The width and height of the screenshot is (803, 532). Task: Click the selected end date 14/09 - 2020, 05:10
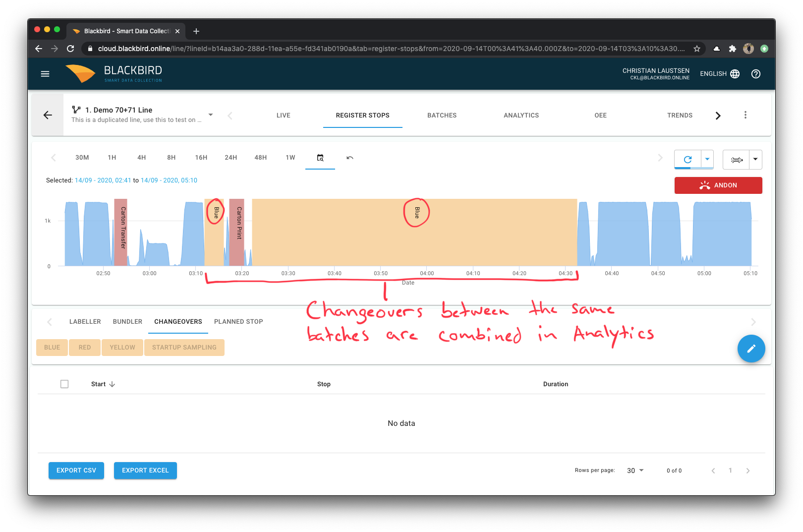click(169, 180)
